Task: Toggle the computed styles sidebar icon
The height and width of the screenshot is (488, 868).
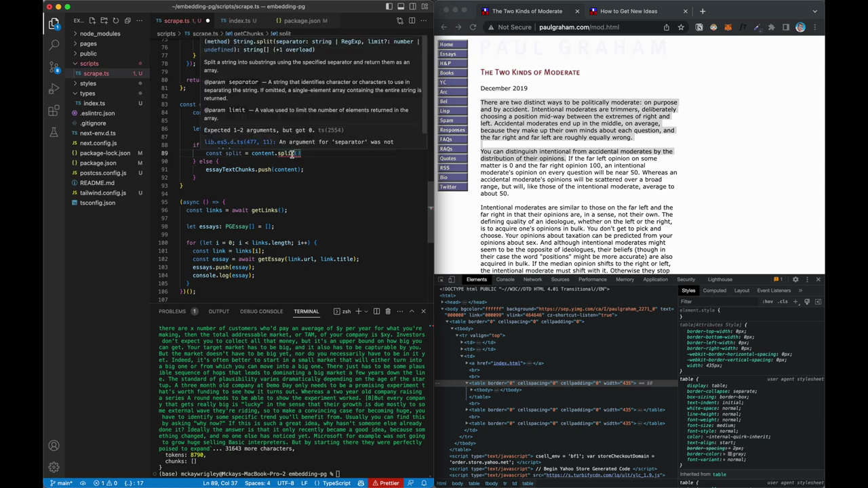Action: click(x=818, y=302)
